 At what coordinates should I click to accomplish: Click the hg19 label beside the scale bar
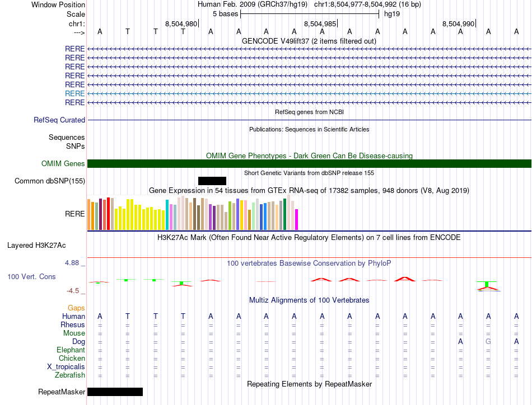[x=392, y=14]
